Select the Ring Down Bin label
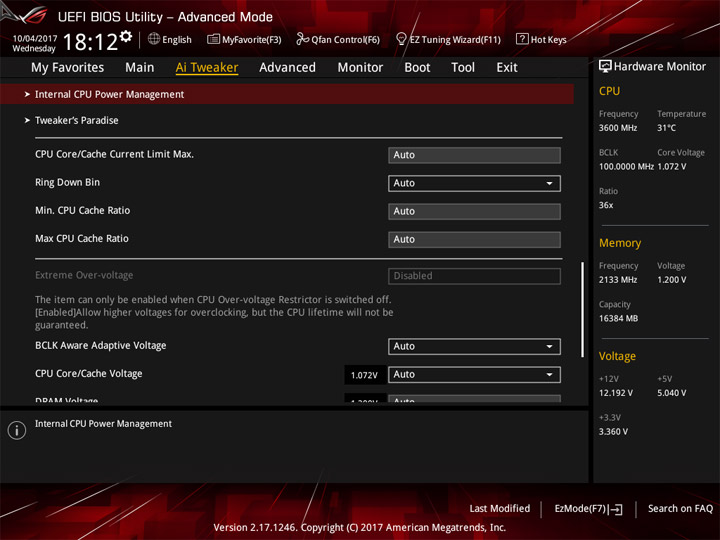Screen dimensions: 720x540 coord(68,182)
